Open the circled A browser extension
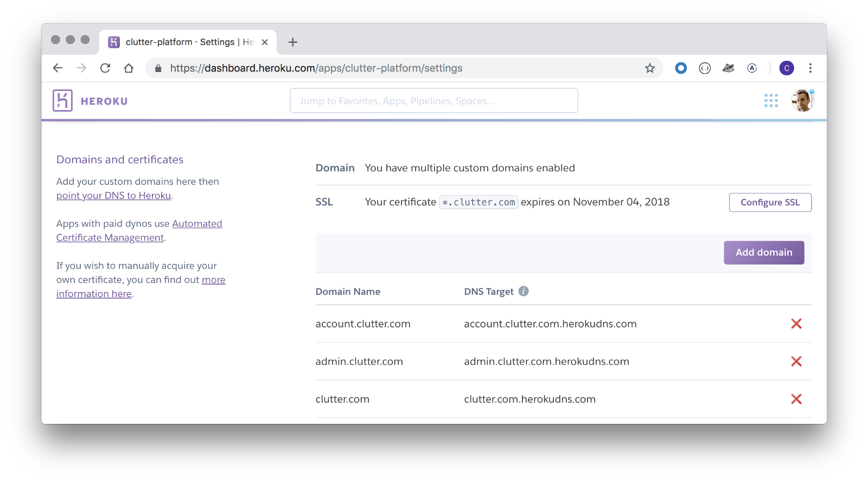 (752, 68)
